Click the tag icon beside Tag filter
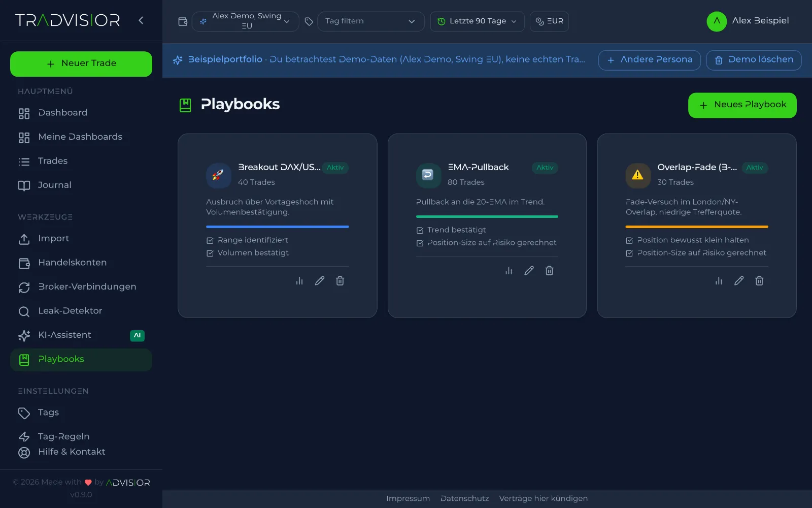 (x=309, y=21)
